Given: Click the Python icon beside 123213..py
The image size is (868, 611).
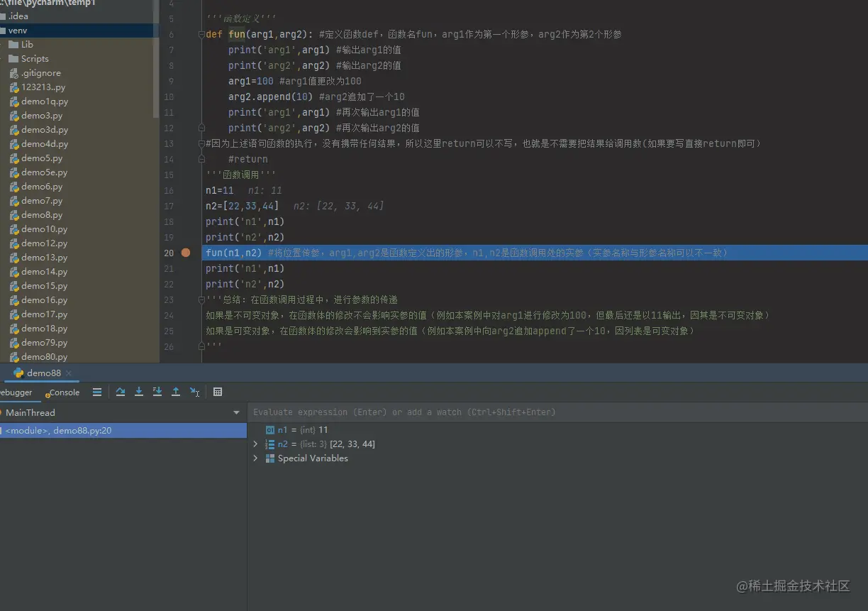Looking at the screenshot, I should point(13,87).
